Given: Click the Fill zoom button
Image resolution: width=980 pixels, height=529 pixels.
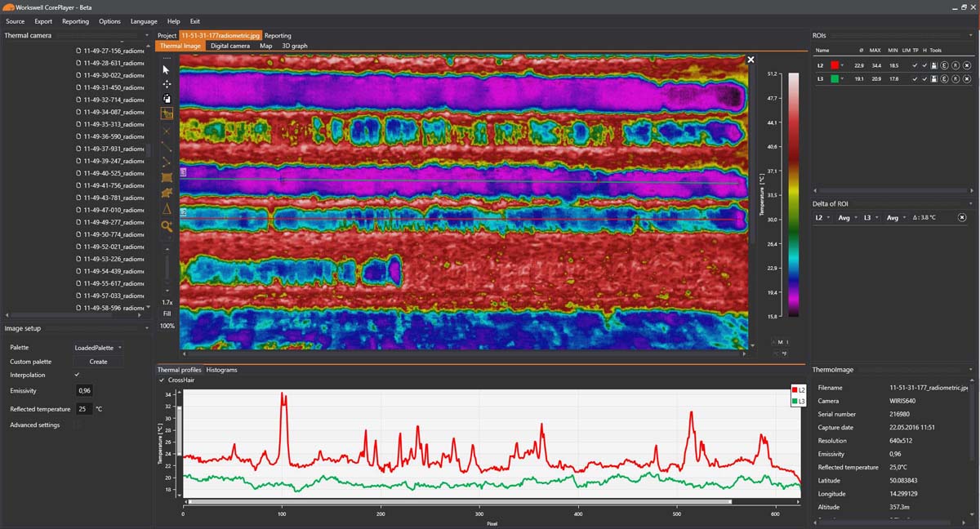Looking at the screenshot, I should tap(167, 313).
